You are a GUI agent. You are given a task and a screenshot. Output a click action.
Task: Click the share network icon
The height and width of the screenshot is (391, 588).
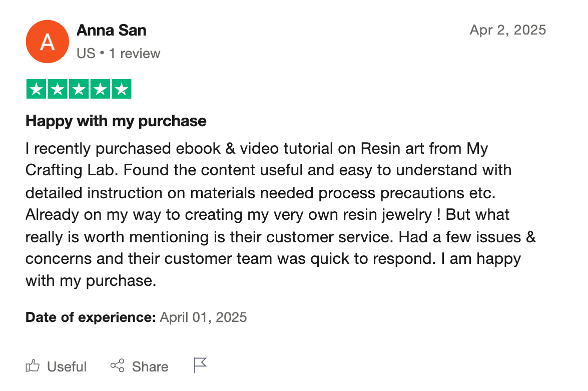point(117,366)
